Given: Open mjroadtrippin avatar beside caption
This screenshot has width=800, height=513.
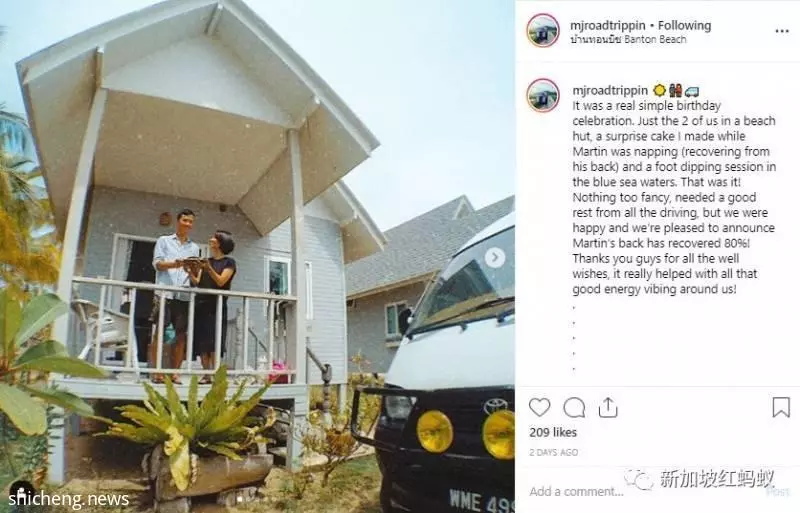Looking at the screenshot, I should [x=543, y=95].
